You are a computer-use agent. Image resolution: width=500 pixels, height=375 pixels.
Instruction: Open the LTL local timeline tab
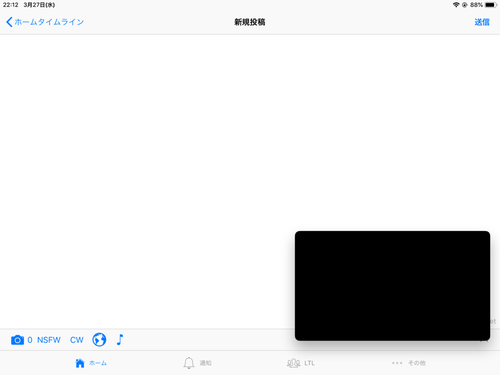pyautogui.click(x=301, y=363)
